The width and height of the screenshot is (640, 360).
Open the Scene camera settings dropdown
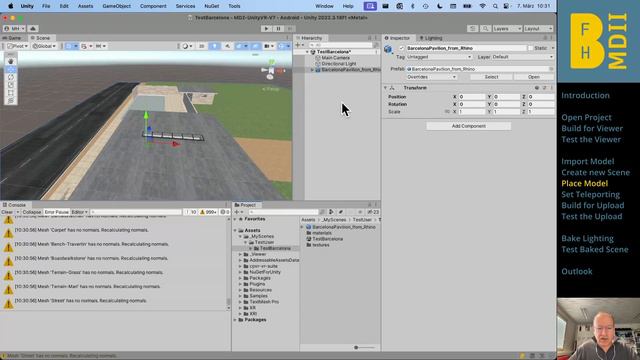[269, 46]
